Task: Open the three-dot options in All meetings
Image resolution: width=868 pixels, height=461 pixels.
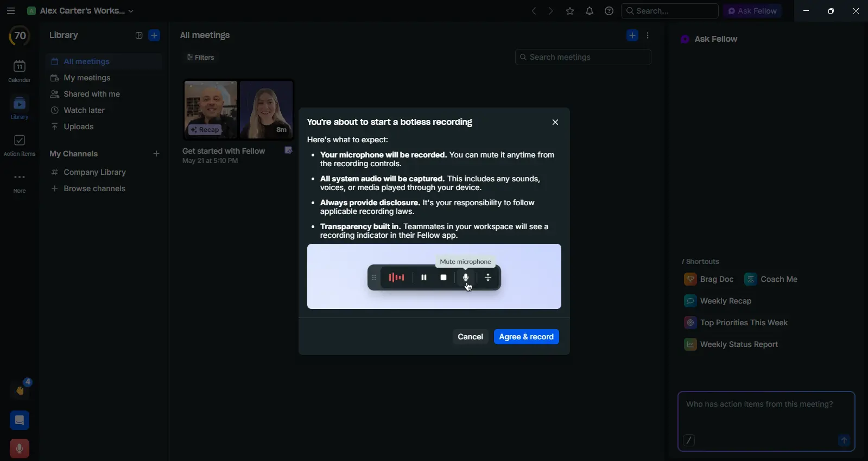Action: coord(648,35)
